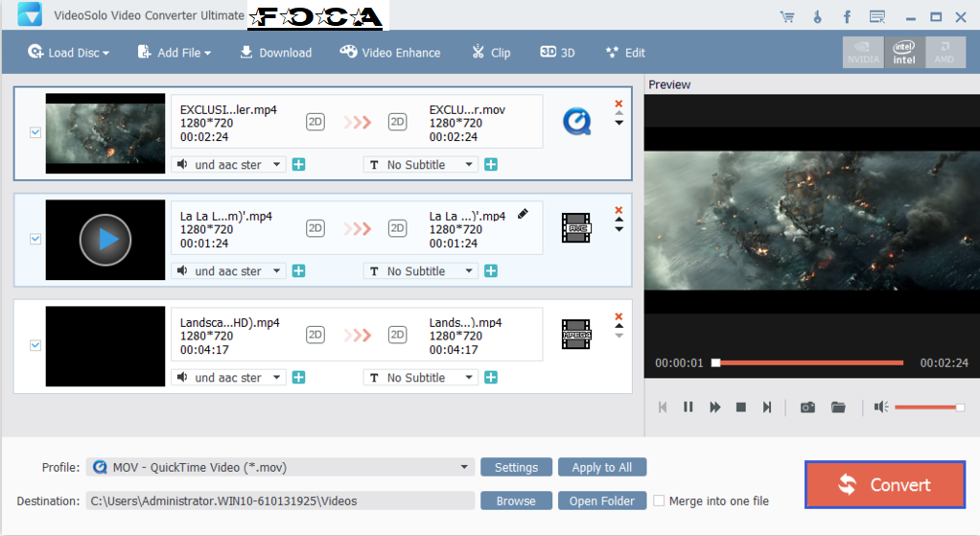Uncheck the Landsca...HD).mp4 checkbox
Image resolution: width=980 pixels, height=536 pixels.
[x=35, y=345]
